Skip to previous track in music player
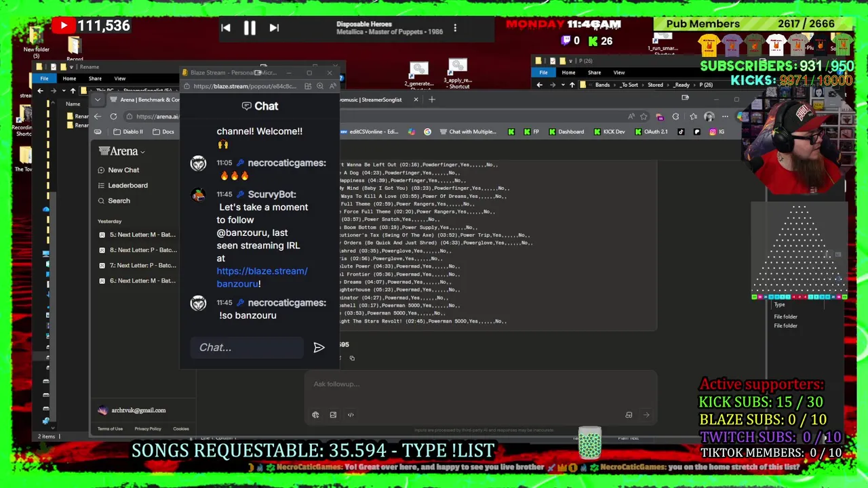This screenshot has width=868, height=488. 226,28
